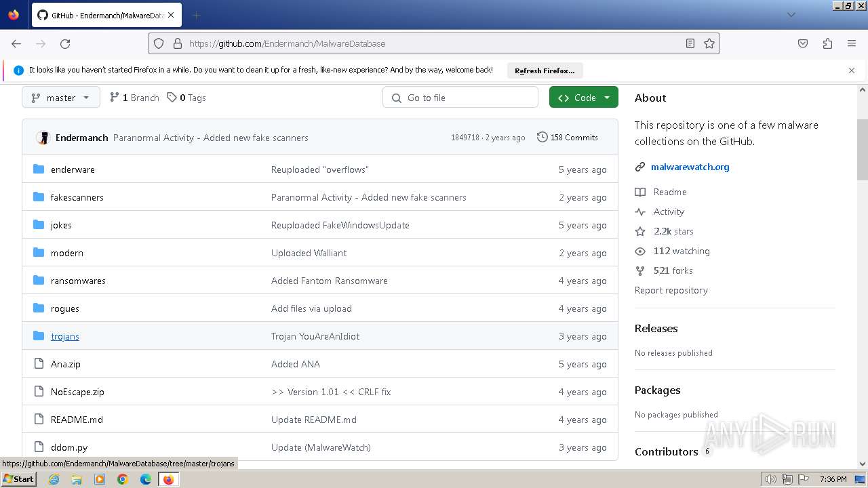Image resolution: width=868 pixels, height=488 pixels.
Task: Bookmark this page with the star icon
Action: [x=709, y=43]
